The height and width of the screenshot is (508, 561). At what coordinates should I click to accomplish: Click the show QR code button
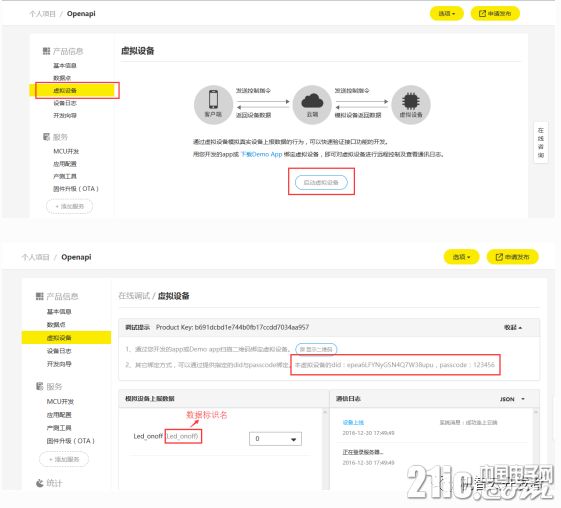coord(316,349)
